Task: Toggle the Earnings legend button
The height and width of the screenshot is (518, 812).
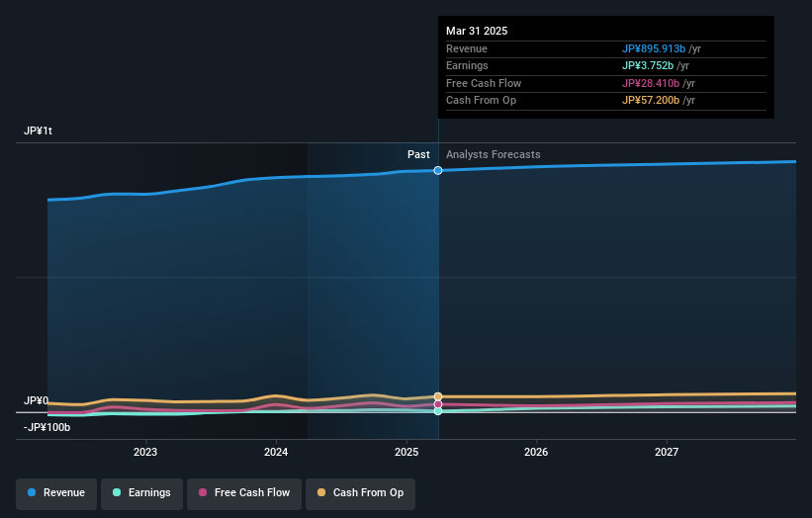Action: (141, 493)
